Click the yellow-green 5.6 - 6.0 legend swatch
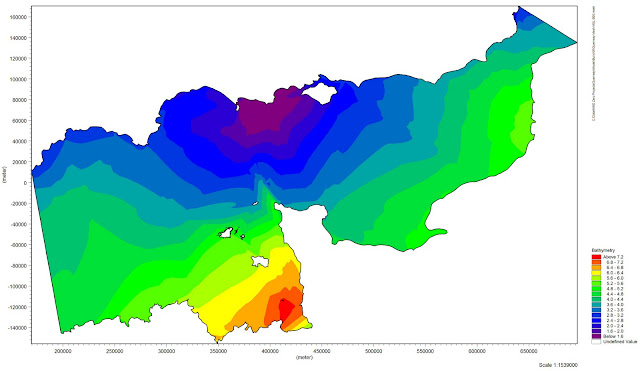Viewport: 640px width, 371px height. (596, 278)
